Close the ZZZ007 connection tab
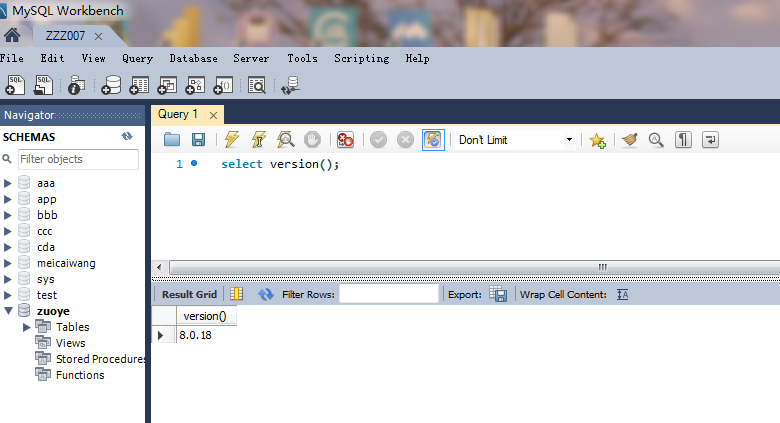Viewport: 780px width, 423px height. (x=98, y=36)
